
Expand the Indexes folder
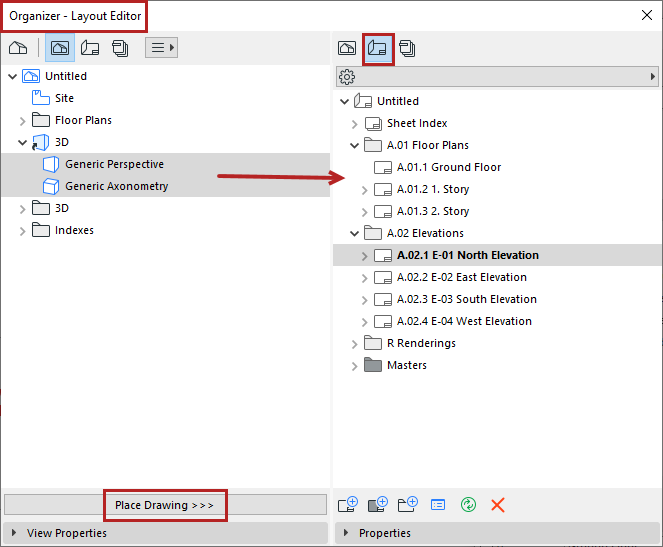pyautogui.click(x=22, y=231)
